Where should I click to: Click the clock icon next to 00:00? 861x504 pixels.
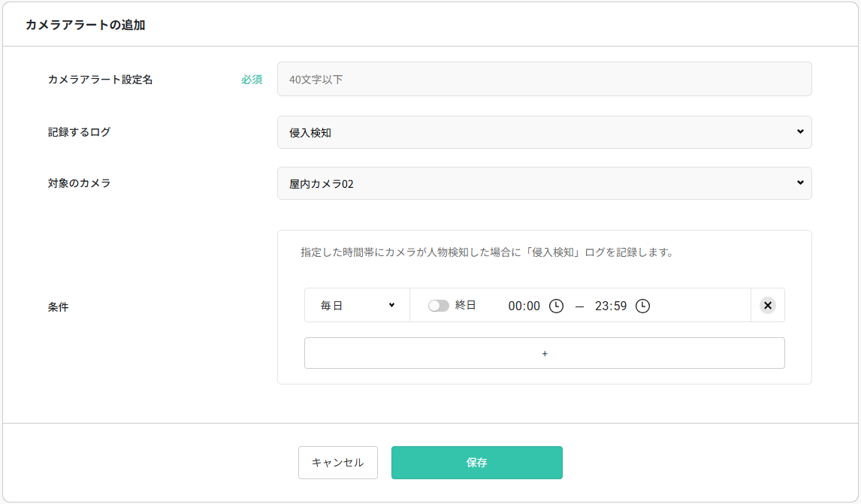pos(556,305)
